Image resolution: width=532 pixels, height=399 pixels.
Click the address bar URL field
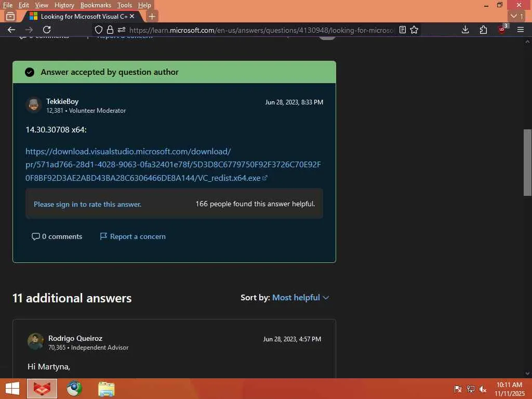[261, 30]
